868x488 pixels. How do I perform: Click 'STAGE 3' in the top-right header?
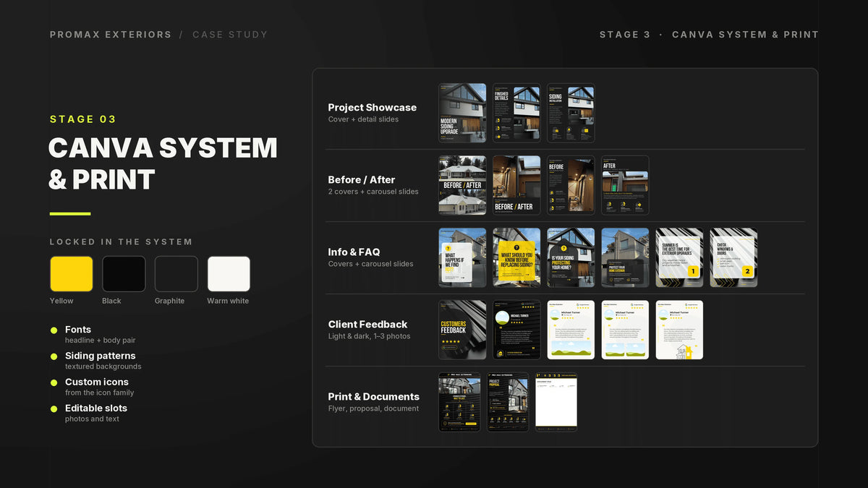click(625, 35)
